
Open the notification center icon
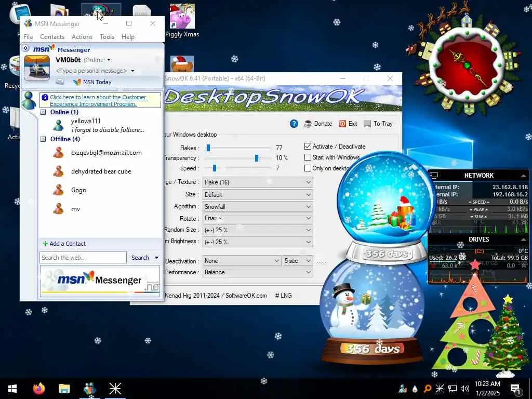[x=515, y=389]
